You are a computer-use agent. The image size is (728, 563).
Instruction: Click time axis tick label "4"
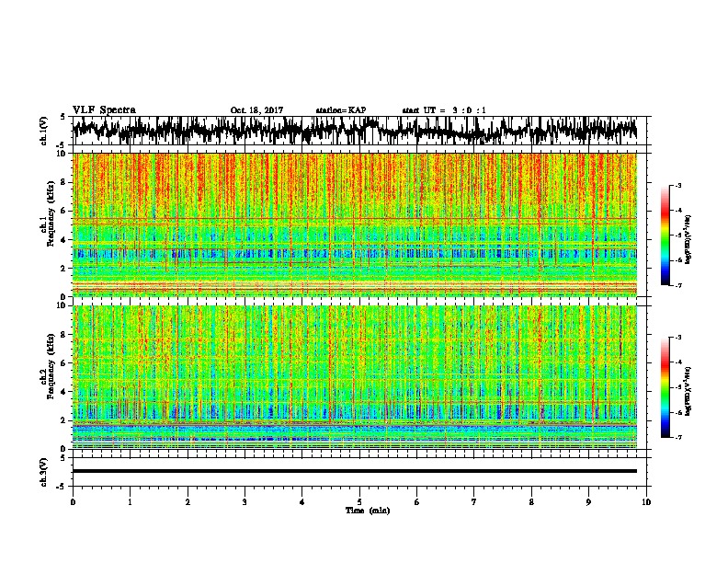coord(302,502)
